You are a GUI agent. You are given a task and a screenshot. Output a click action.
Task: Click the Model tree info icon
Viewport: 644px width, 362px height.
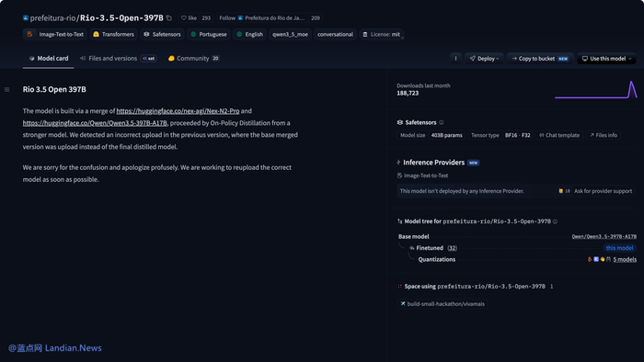coord(555,221)
